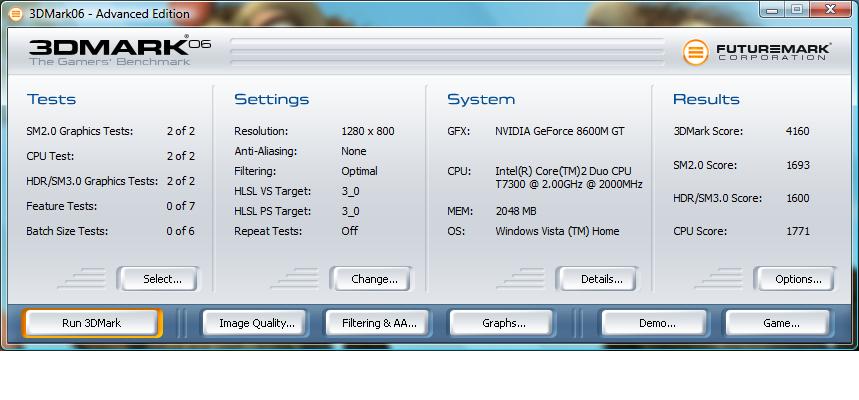Click the Anti-Aliasing value None

[354, 151]
